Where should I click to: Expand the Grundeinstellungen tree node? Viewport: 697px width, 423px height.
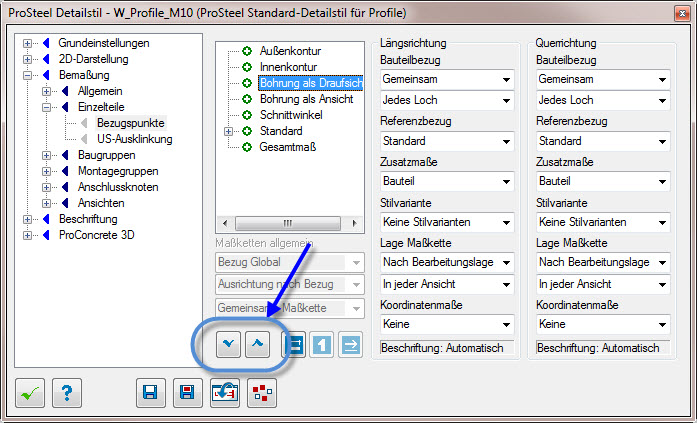(28, 44)
